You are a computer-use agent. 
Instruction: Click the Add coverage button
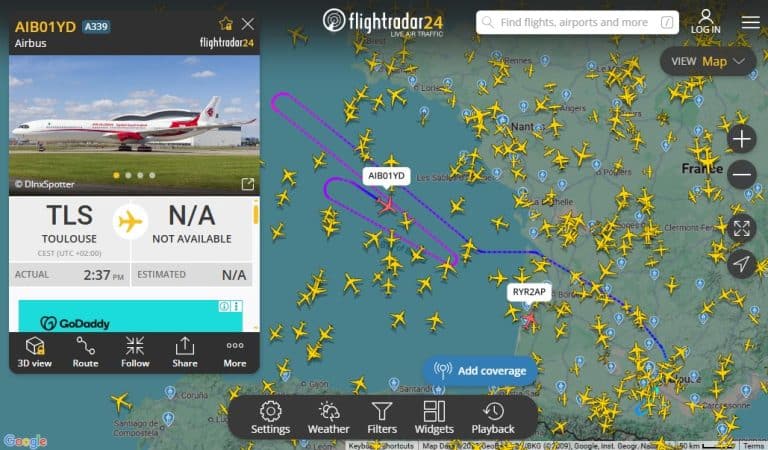pyautogui.click(x=480, y=371)
